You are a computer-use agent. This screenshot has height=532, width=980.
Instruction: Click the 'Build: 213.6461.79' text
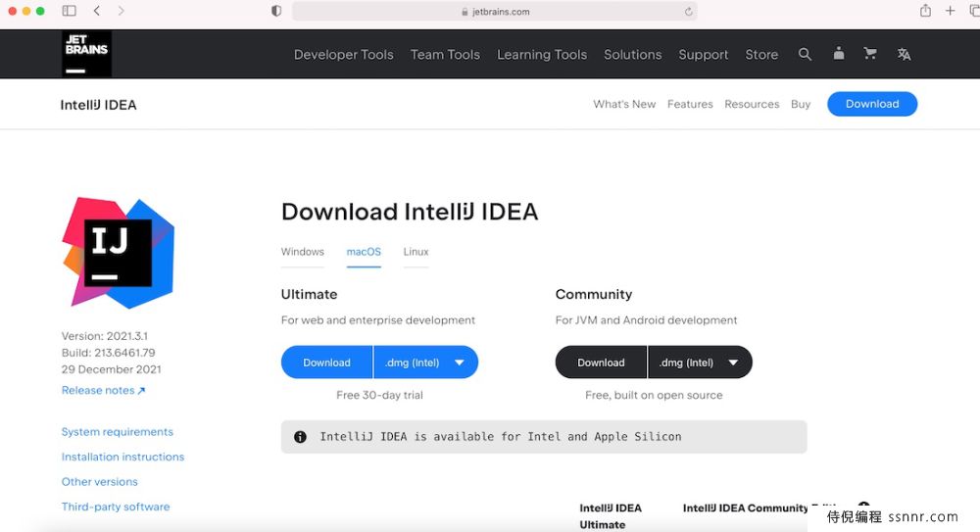click(x=108, y=353)
